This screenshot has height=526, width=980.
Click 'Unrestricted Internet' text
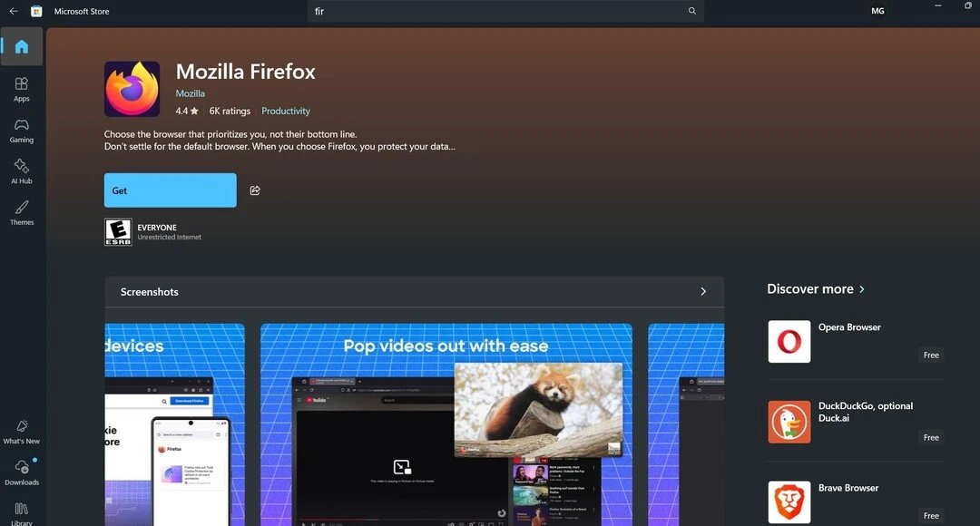click(170, 238)
